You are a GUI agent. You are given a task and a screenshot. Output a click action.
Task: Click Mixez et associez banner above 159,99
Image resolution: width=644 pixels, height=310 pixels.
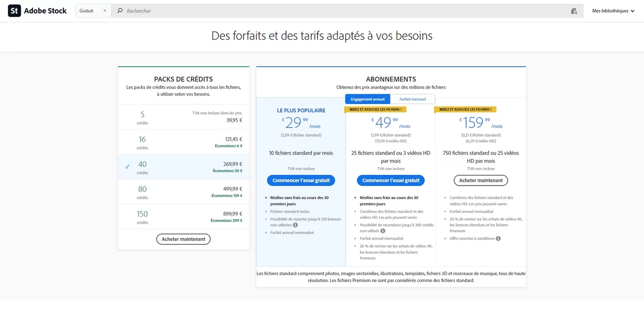coord(465,109)
